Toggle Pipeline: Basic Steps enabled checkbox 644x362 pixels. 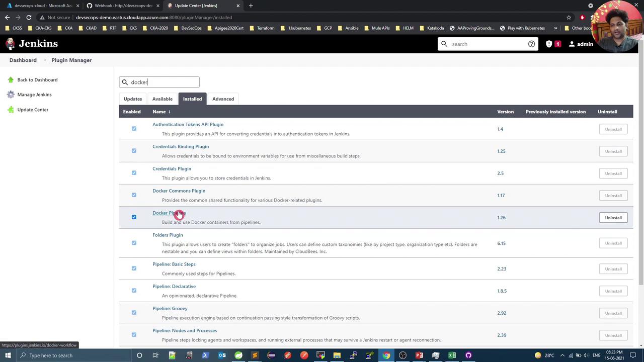click(134, 268)
